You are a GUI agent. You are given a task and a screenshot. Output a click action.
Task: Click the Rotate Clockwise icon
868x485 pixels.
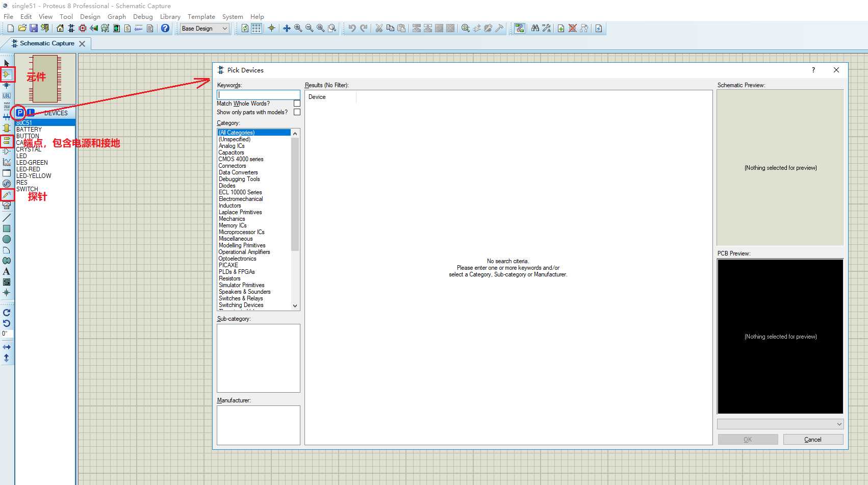point(7,313)
